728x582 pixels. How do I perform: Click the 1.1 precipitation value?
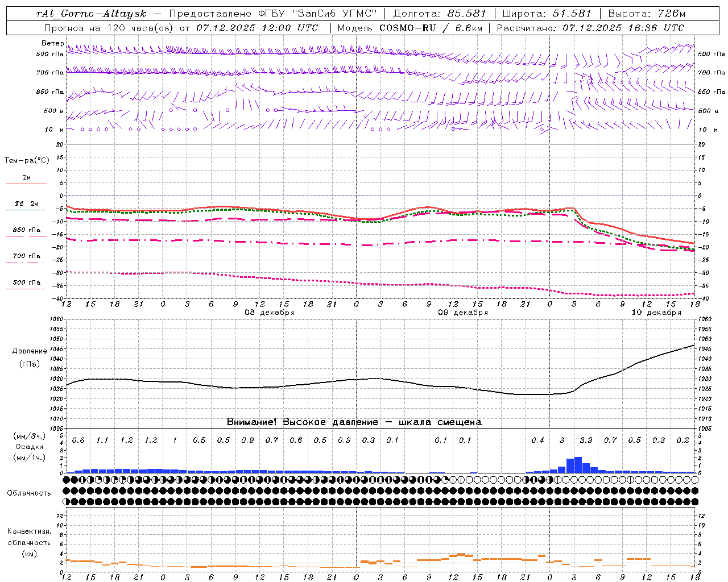click(102, 440)
